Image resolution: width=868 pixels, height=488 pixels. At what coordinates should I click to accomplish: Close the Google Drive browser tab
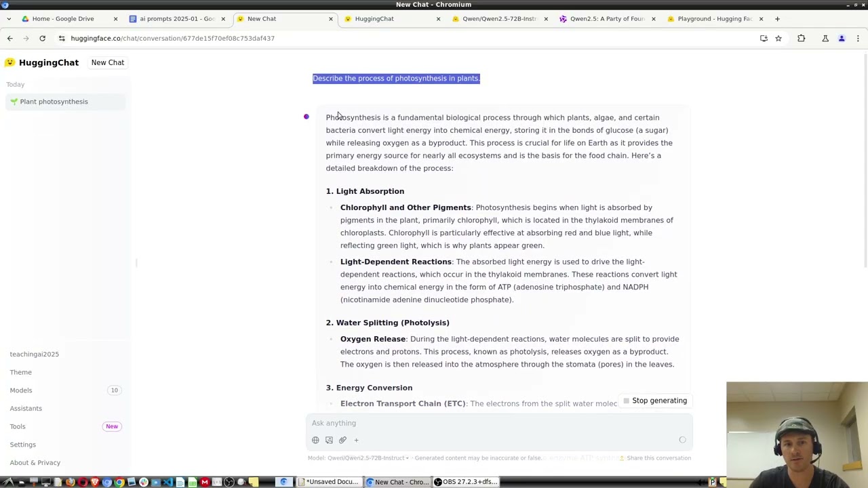click(115, 19)
